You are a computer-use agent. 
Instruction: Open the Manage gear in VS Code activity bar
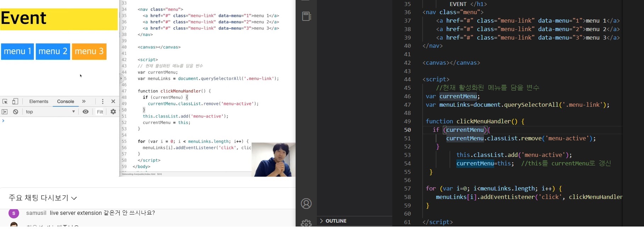(306, 223)
